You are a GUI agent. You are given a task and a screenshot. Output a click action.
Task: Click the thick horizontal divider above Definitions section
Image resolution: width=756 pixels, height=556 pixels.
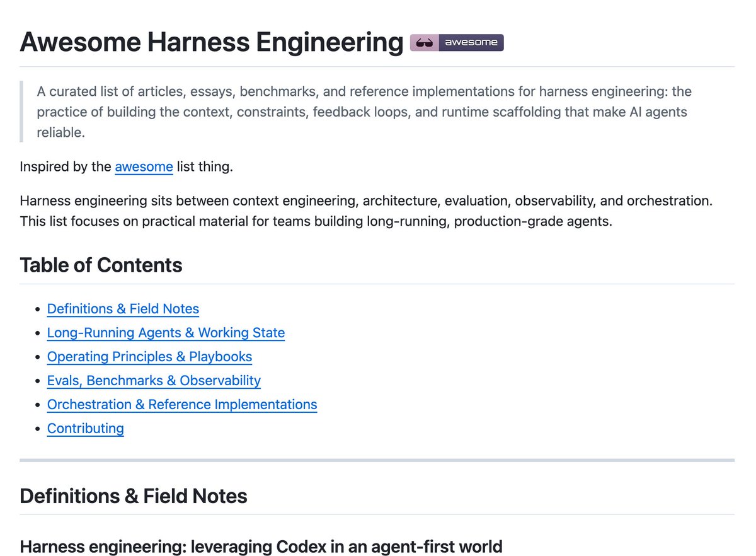coord(377,460)
